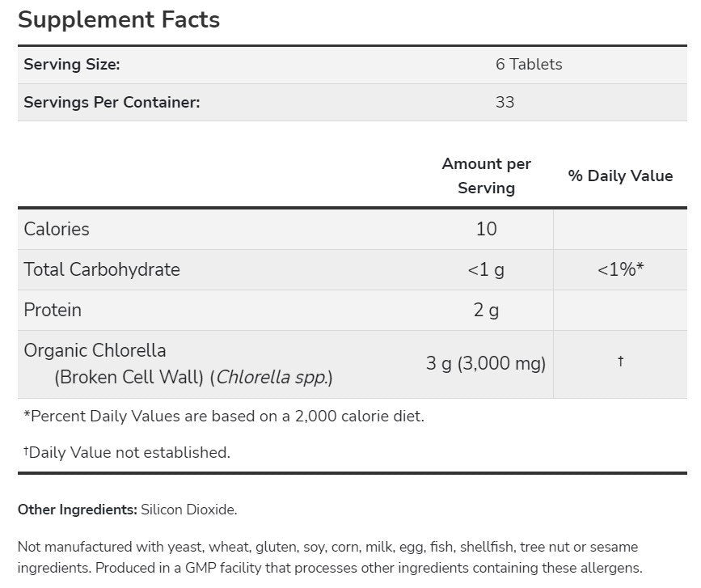Select the Total Carbohydrate row label
The height and width of the screenshot is (588, 701).
point(102,269)
